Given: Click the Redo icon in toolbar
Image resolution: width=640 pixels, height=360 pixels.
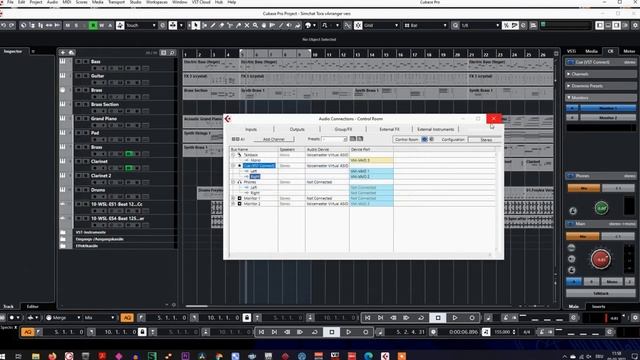Looking at the screenshot, I should point(12,25).
